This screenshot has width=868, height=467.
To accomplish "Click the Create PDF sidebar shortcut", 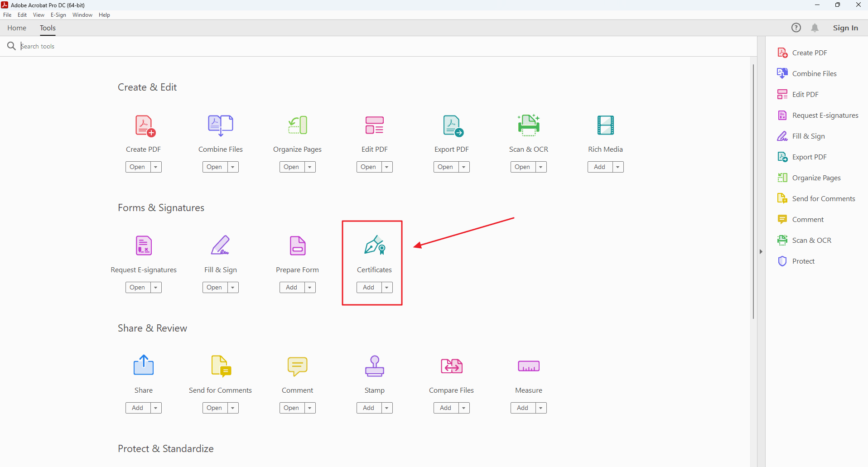I will pyautogui.click(x=802, y=53).
